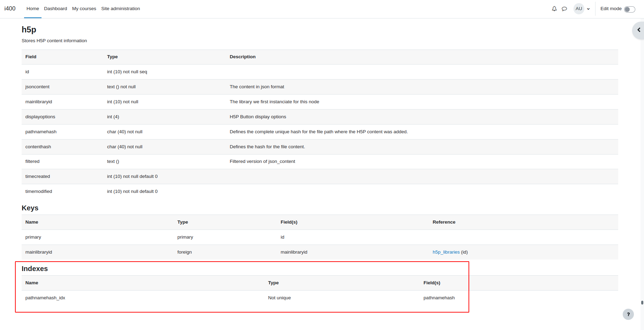Click the 'Not unique' index type
644x330 pixels.
click(x=279, y=298)
